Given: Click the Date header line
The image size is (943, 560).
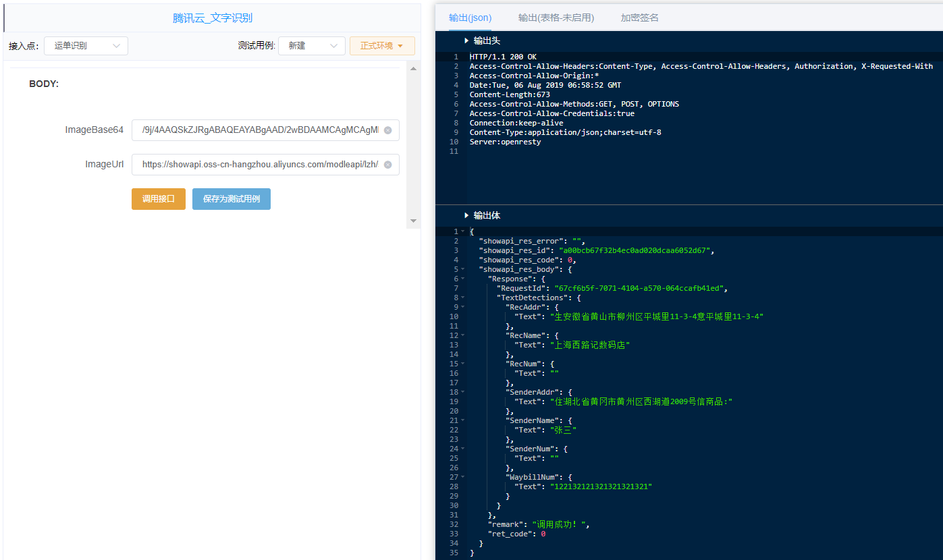Looking at the screenshot, I should tap(545, 85).
